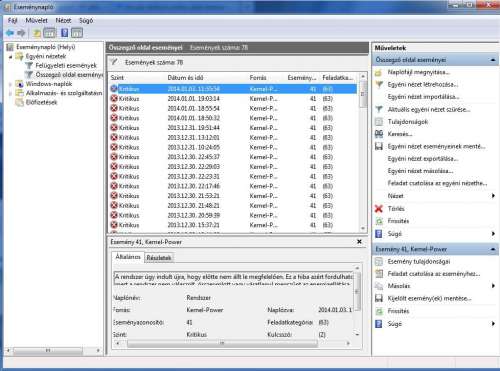
Task: Switch to the Részletek tab
Action: click(x=159, y=258)
